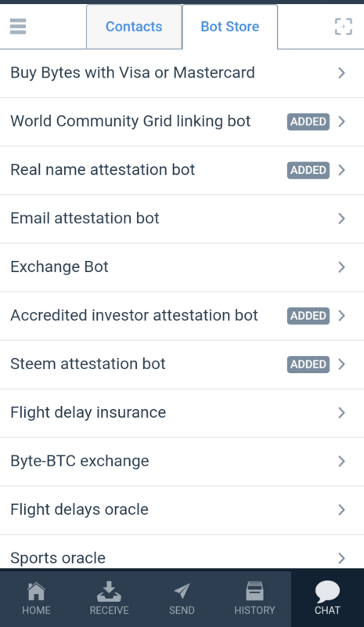Switch to the Contacts tab
Screen dimensions: 364x627
tap(134, 27)
